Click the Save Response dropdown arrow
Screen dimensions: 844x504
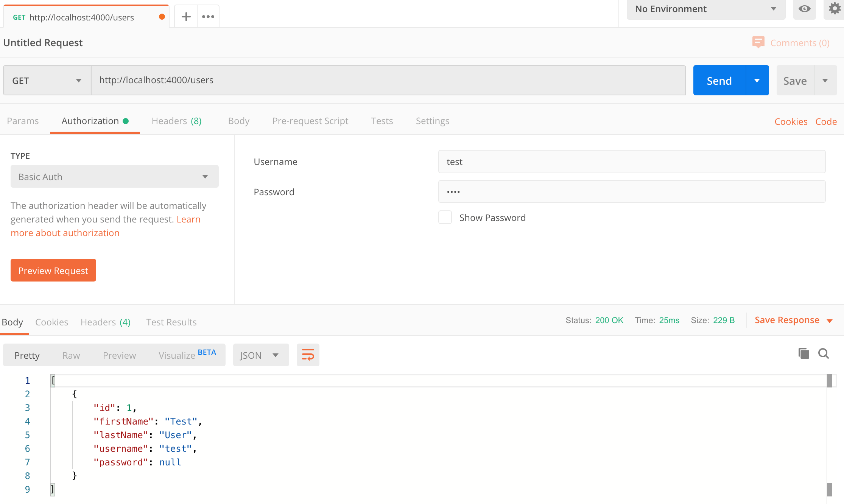831,320
